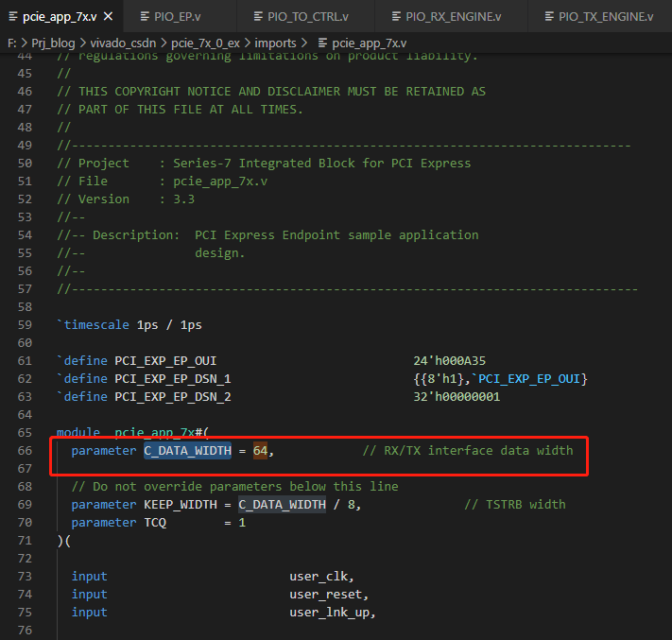672x640 pixels.
Task: Click the user_reset port name
Action: [326, 595]
